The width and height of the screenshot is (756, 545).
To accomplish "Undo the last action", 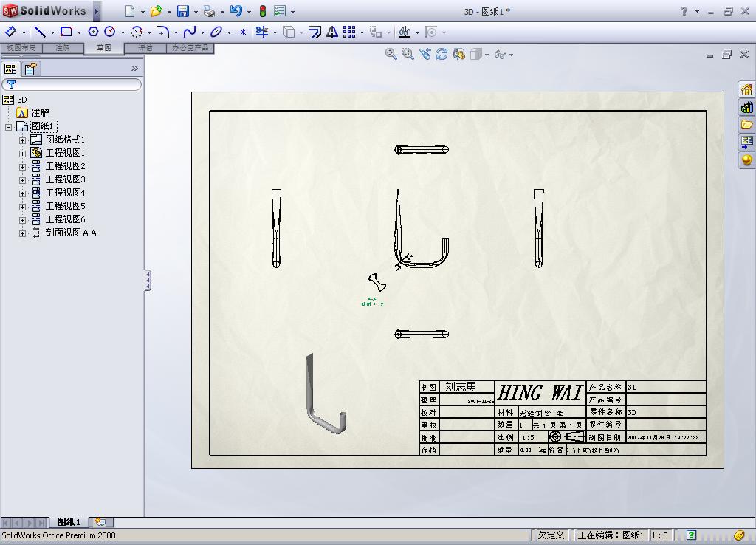I will pyautogui.click(x=236, y=11).
